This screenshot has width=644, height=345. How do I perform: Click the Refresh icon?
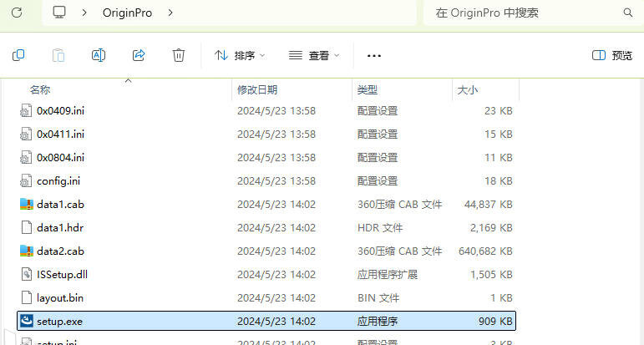tap(17, 13)
